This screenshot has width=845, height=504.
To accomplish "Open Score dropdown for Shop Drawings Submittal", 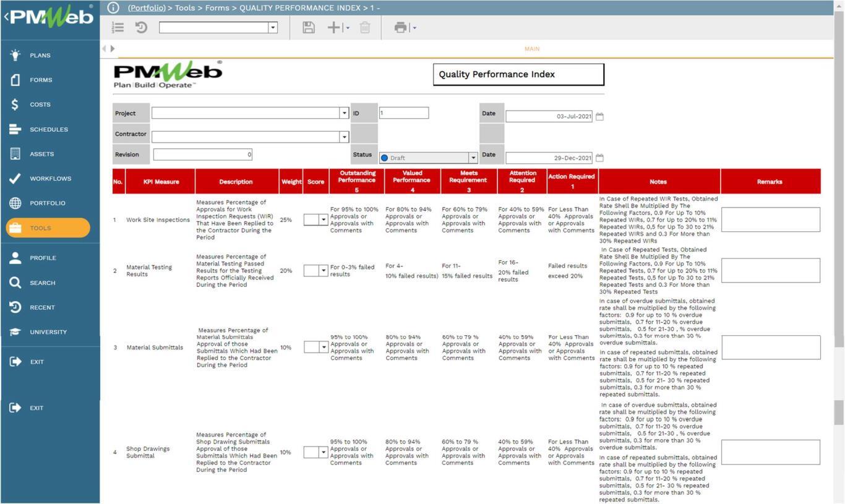I will 323,452.
